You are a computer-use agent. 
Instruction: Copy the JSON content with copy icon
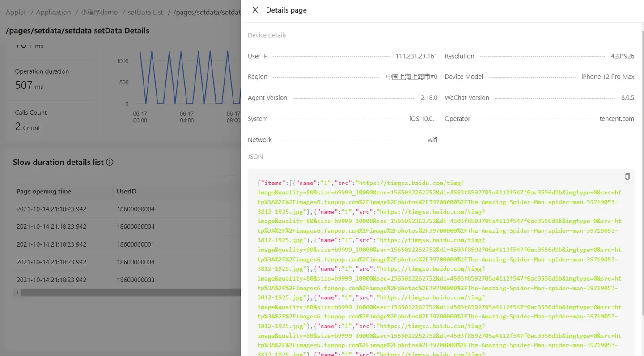coord(627,177)
